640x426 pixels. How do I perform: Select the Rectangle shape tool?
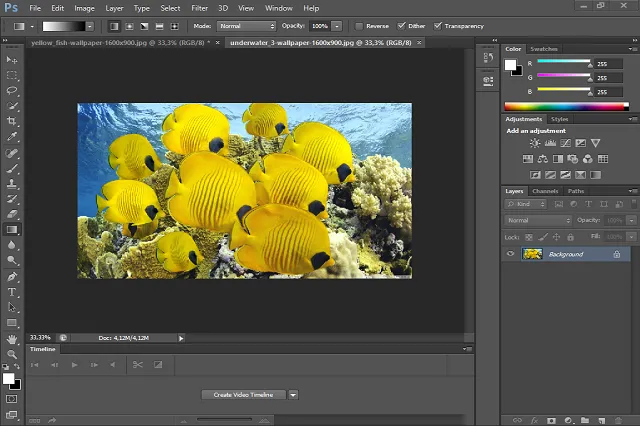[11, 323]
